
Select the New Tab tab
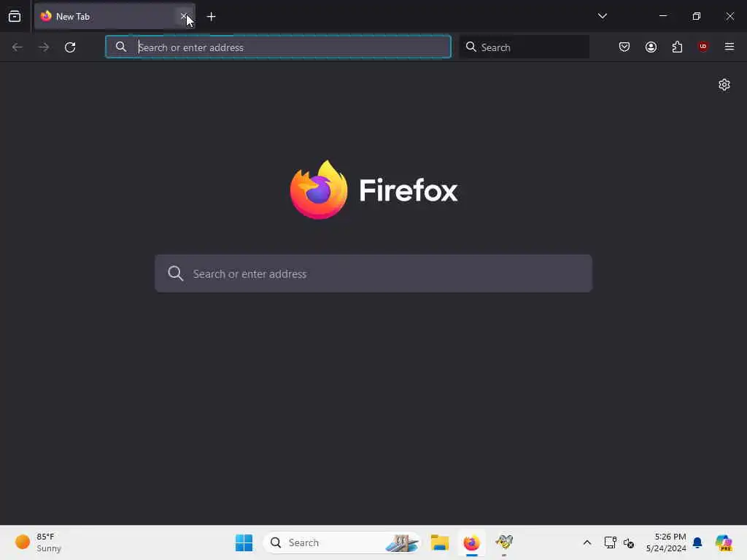click(x=115, y=17)
